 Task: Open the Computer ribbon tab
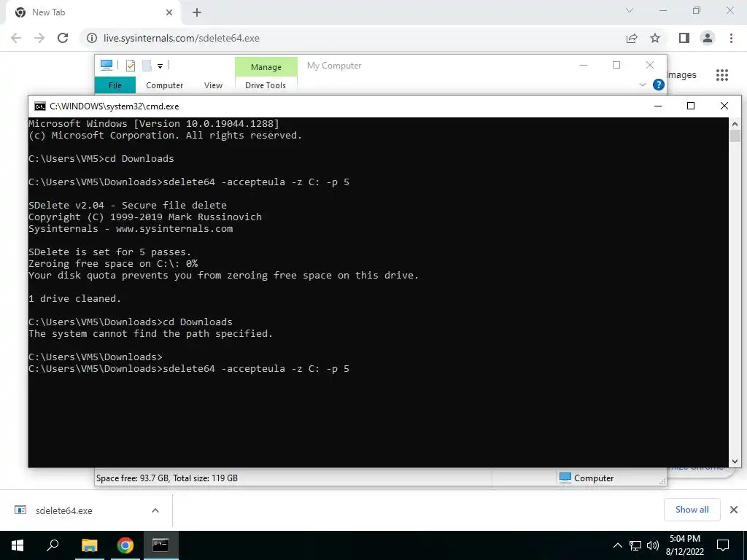point(164,85)
